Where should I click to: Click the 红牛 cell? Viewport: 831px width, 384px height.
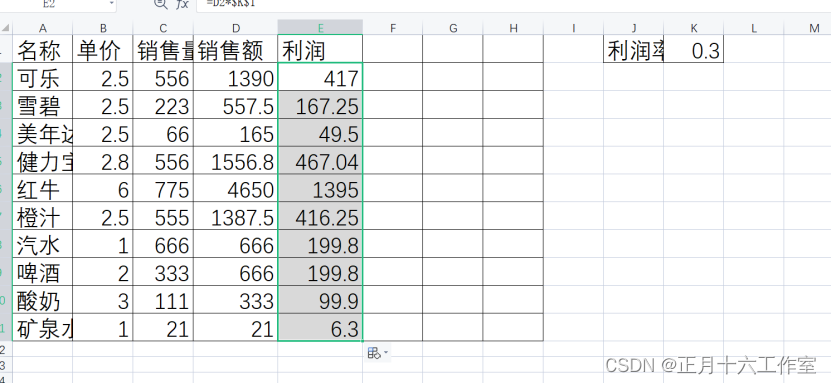click(x=42, y=189)
